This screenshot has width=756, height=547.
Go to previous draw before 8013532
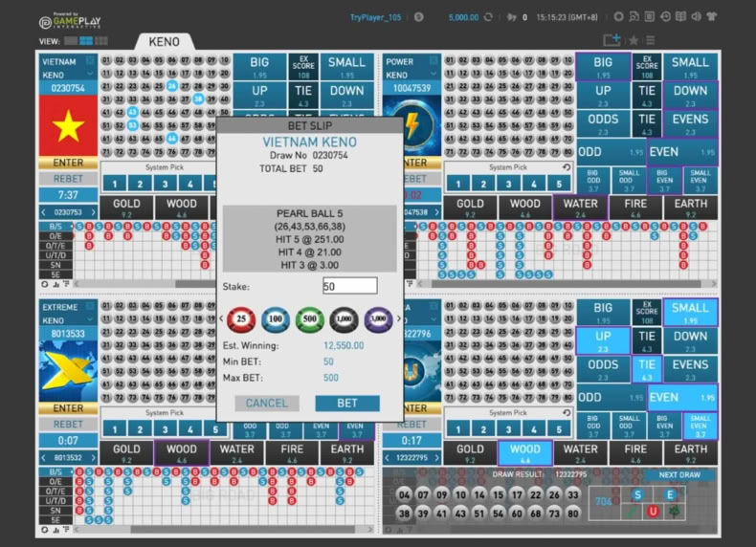(44, 457)
